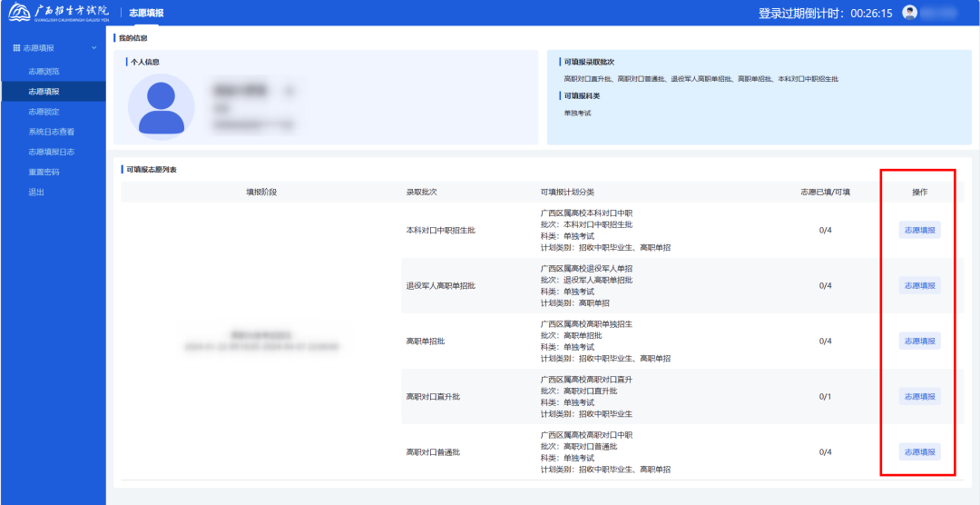Click the 登录过期倒计时 timer in the header
Image resolution: width=980 pixels, height=505 pixels.
(825, 13)
